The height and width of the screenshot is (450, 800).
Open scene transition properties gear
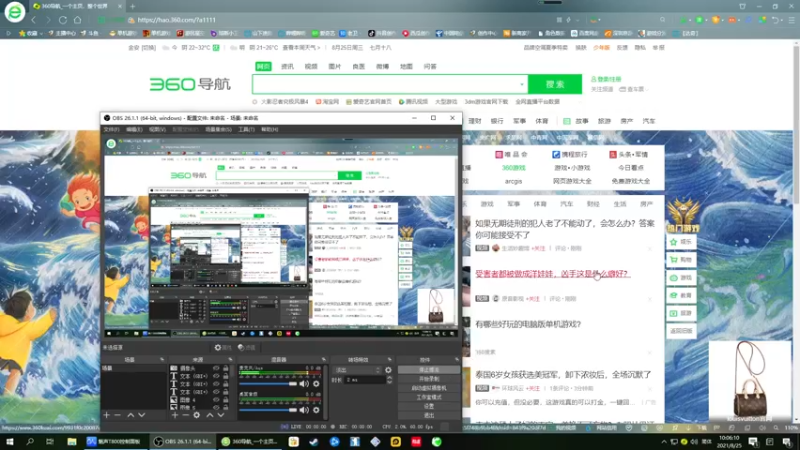click(x=388, y=370)
